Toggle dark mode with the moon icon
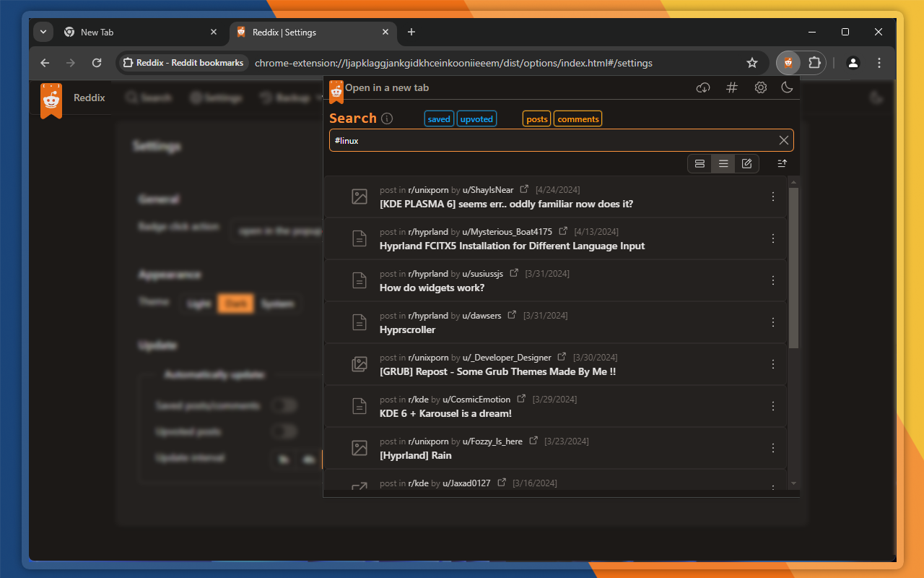This screenshot has height=578, width=924. coord(787,87)
